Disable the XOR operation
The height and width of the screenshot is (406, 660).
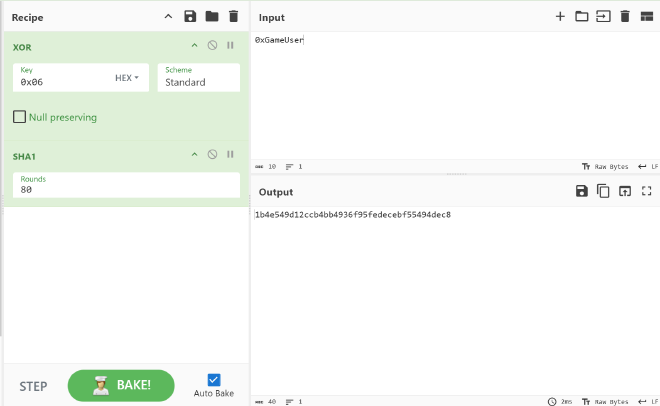tap(213, 45)
